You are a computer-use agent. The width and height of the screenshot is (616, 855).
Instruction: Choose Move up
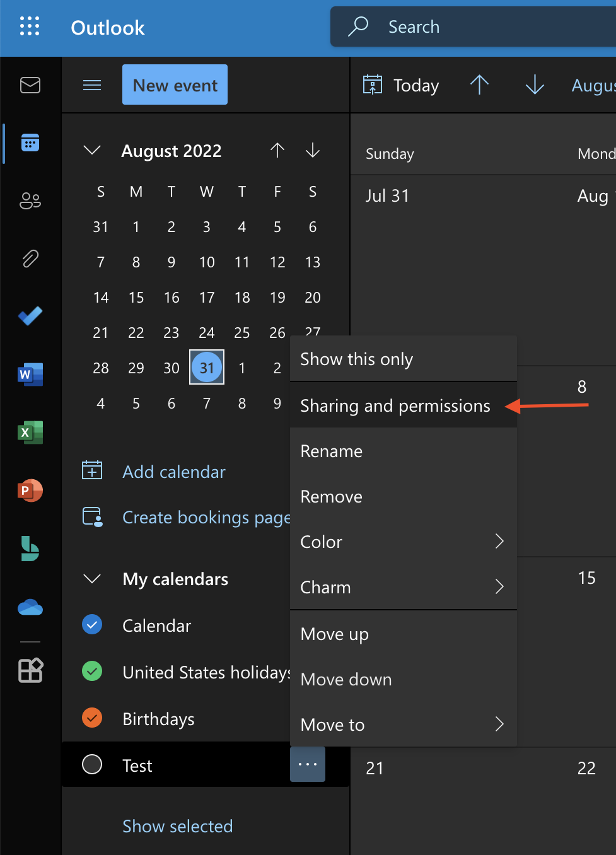point(404,634)
